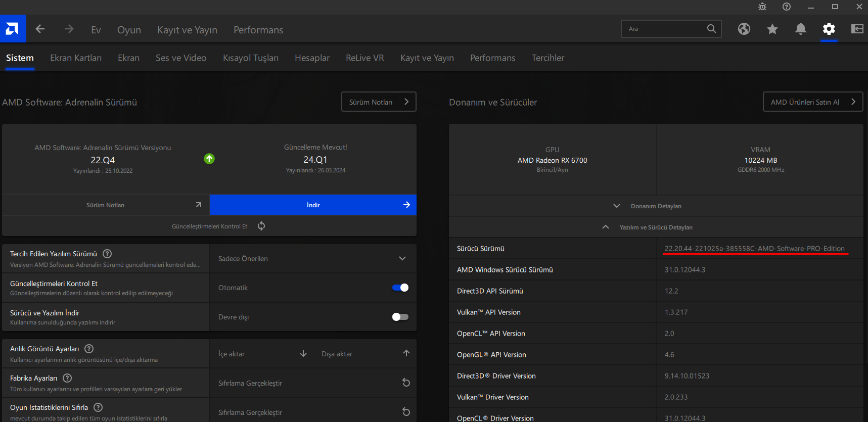The image size is (868, 422).
Task: Go back with the left arrow icon
Action: (40, 29)
